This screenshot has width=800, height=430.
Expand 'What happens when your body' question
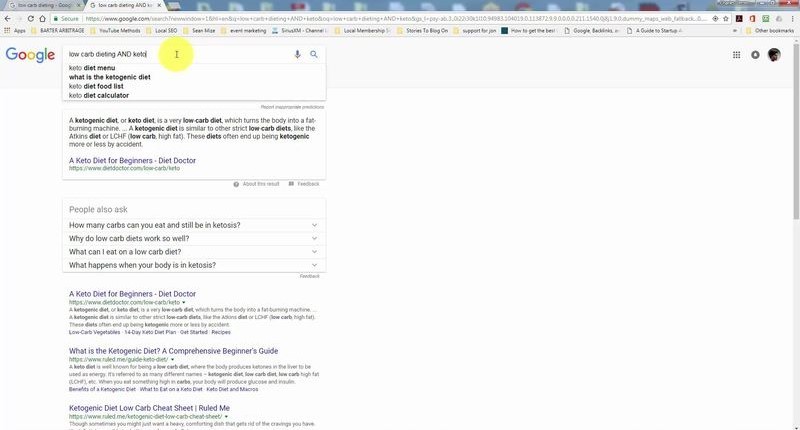coord(314,266)
